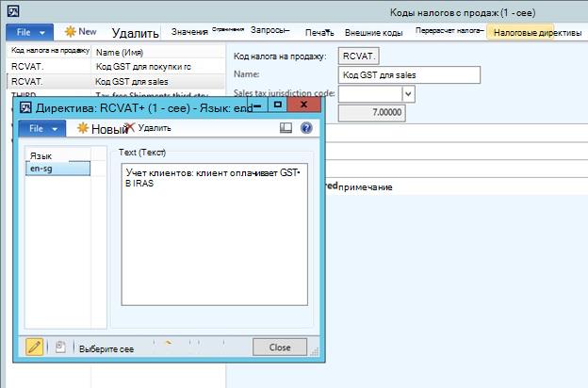Screen dimensions: 588x388
Task: Toggle the view layout icon in dialog
Action: point(286,128)
